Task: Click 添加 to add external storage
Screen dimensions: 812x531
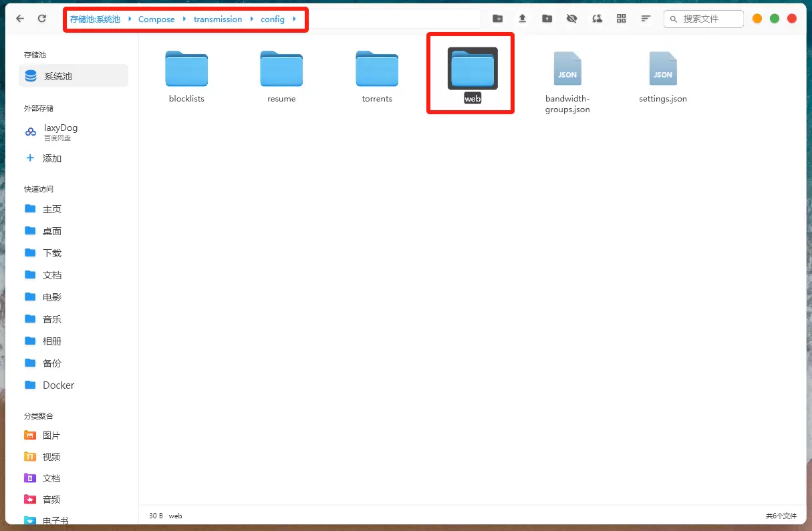Action: [51, 158]
